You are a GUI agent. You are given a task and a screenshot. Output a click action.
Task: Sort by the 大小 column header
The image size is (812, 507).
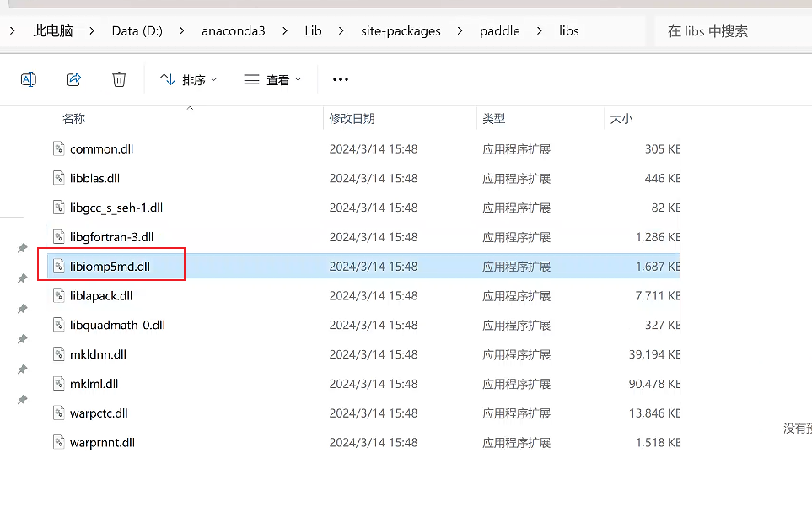(x=621, y=119)
